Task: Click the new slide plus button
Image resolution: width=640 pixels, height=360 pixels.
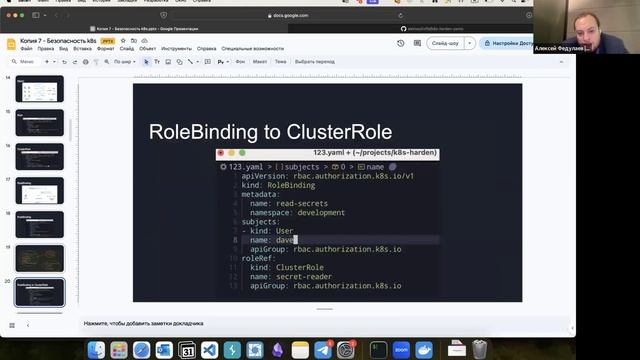Action: 47,62
